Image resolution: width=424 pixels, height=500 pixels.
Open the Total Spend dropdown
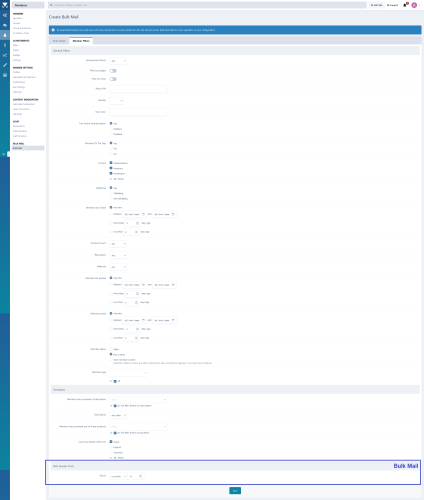tap(118, 415)
